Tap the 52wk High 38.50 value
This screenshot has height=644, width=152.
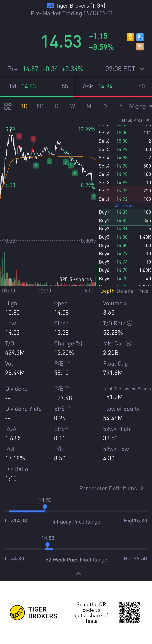point(110,438)
